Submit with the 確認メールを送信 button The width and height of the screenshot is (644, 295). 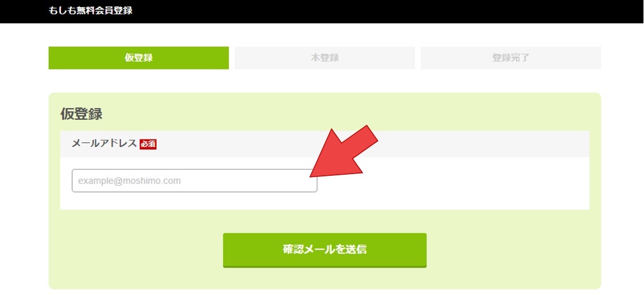pyautogui.click(x=325, y=250)
